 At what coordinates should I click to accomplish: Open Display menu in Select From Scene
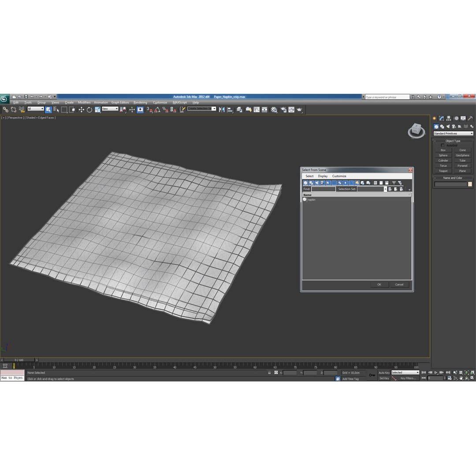[x=323, y=176]
